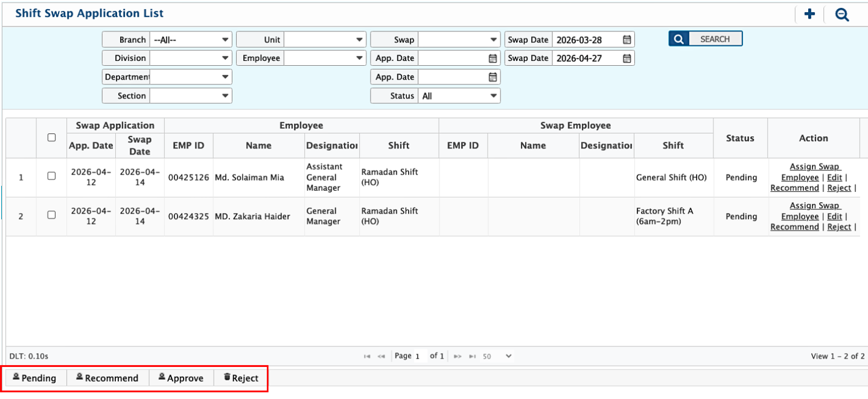The width and height of the screenshot is (868, 399).
Task: Expand the Branch dropdown
Action: tap(190, 40)
